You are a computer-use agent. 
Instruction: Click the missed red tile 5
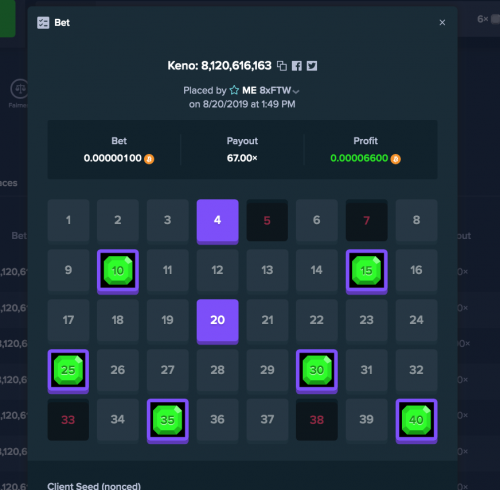pyautogui.click(x=267, y=220)
